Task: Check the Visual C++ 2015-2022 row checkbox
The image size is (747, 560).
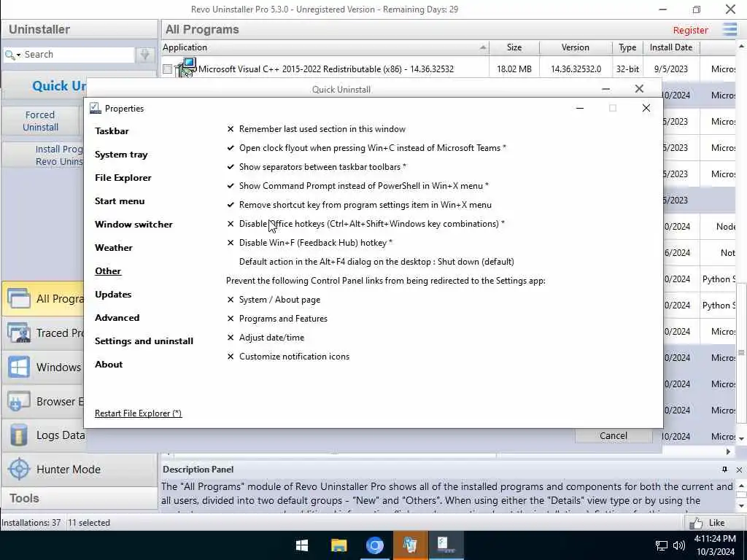Action: (x=167, y=69)
